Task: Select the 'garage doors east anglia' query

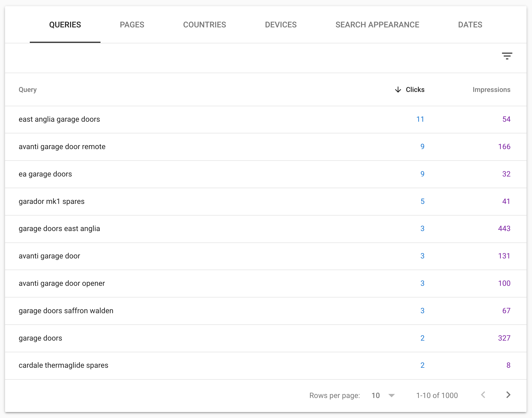Action: (x=59, y=229)
